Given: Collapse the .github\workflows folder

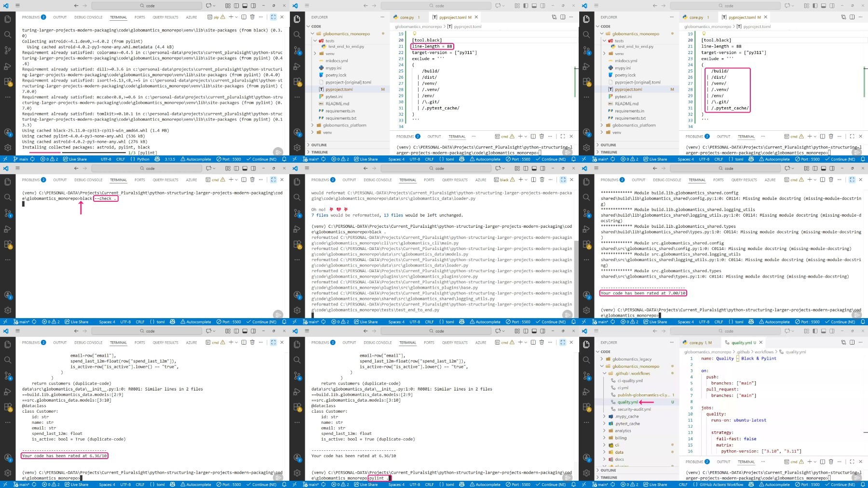Looking at the screenshot, I should [x=632, y=373].
